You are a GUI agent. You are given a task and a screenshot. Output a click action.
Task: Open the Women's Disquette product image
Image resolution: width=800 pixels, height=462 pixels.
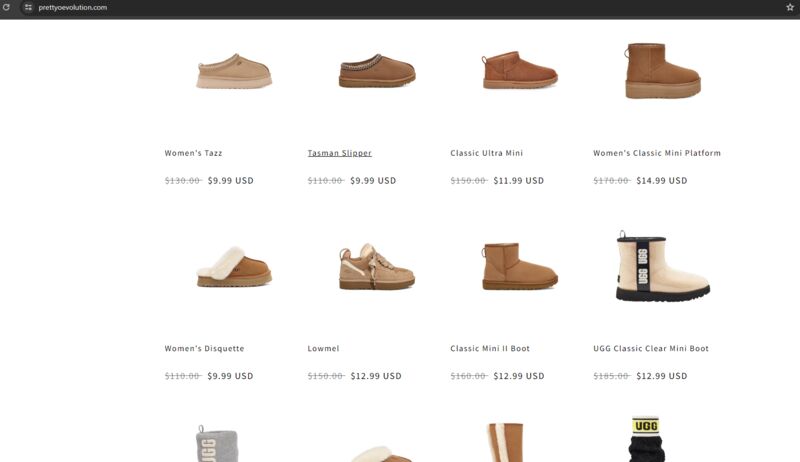[x=234, y=267]
